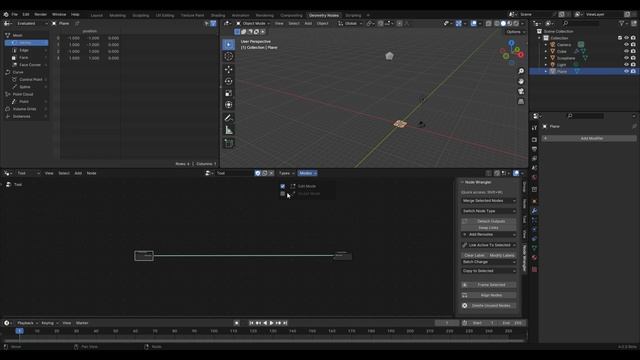
Task: Open the Modes dropdown in node editor
Action: (x=307, y=173)
